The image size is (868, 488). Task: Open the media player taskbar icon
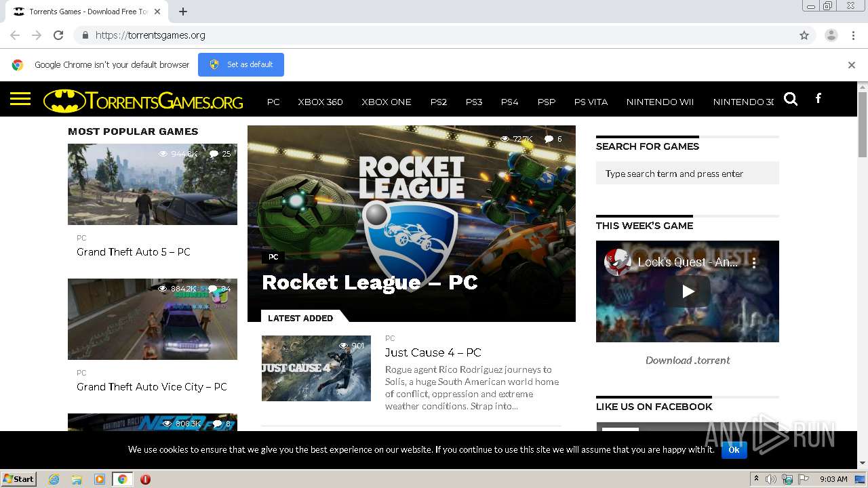(x=100, y=479)
